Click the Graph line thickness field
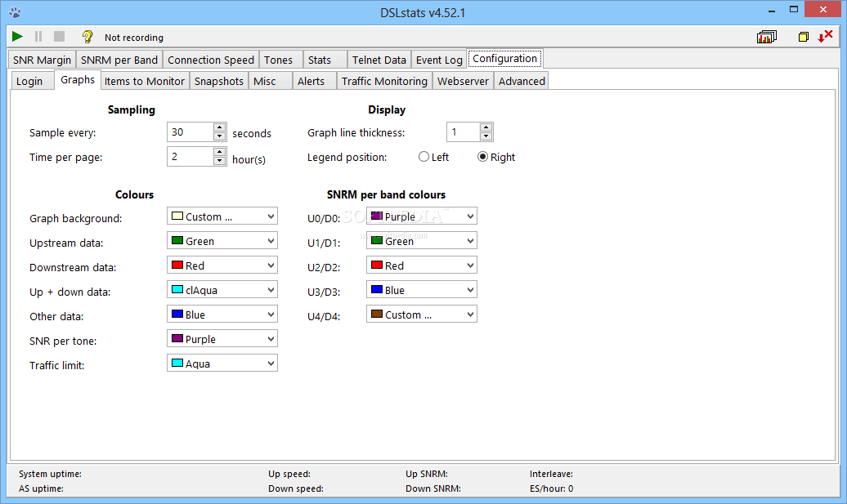The image size is (847, 504). [463, 132]
